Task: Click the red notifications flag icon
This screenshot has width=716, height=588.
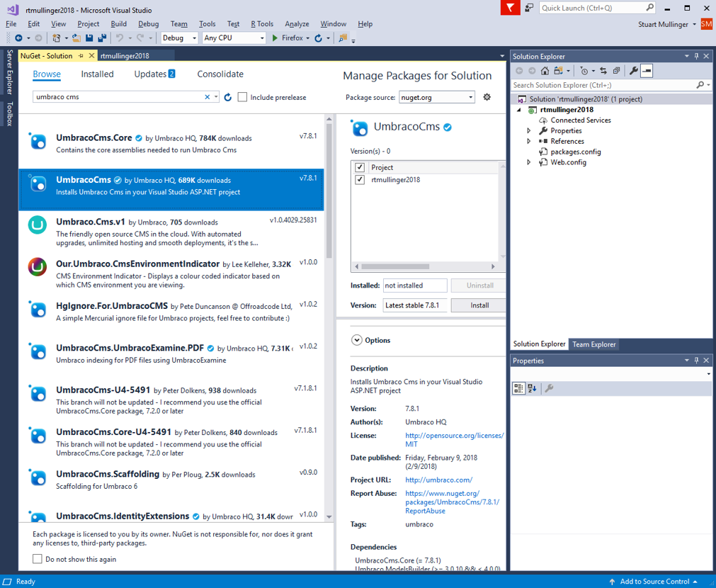Action: click(x=510, y=8)
